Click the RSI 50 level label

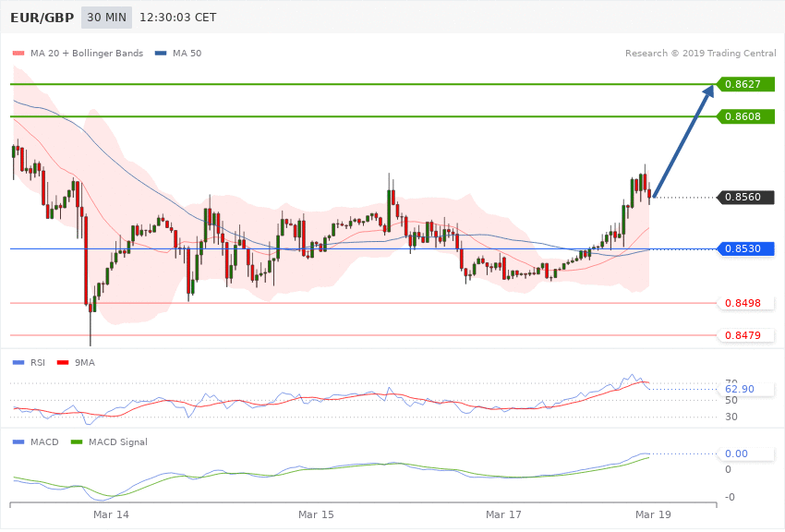(x=731, y=400)
